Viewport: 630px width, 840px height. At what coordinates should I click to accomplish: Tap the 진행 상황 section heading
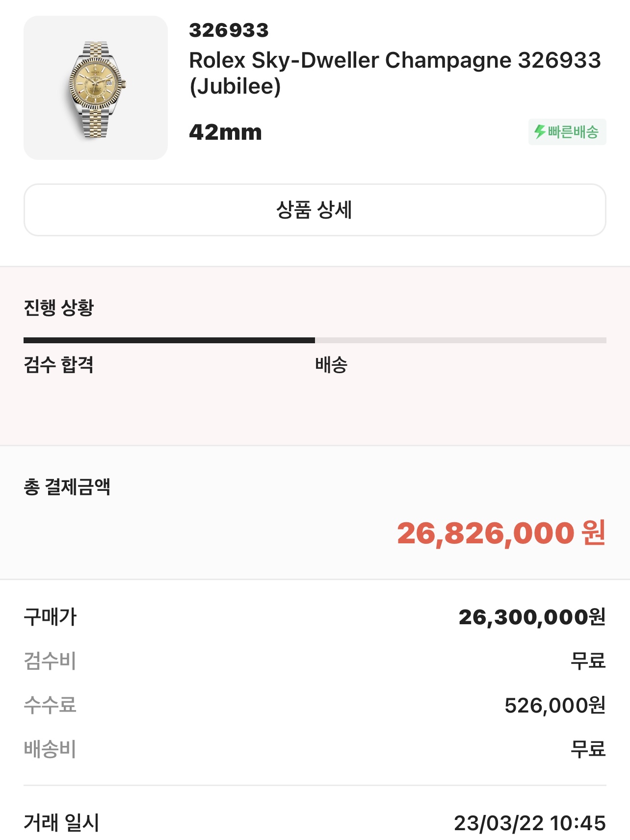tap(58, 307)
